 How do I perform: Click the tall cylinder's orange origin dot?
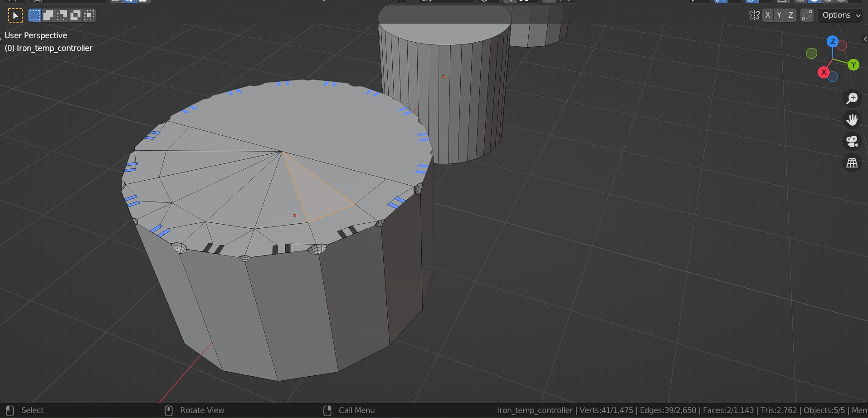(x=444, y=77)
